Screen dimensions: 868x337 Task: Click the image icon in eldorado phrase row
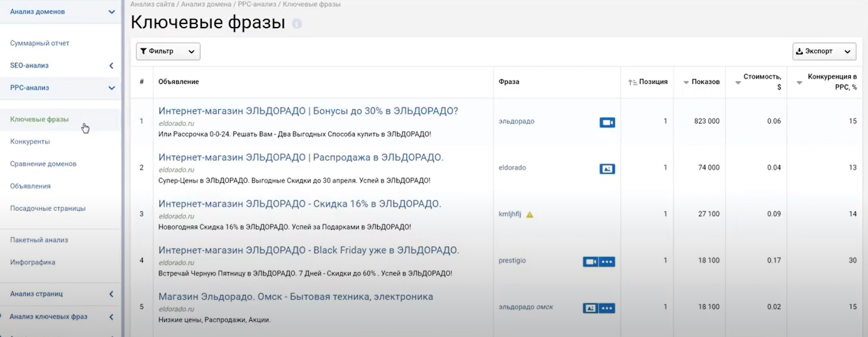[x=607, y=169]
